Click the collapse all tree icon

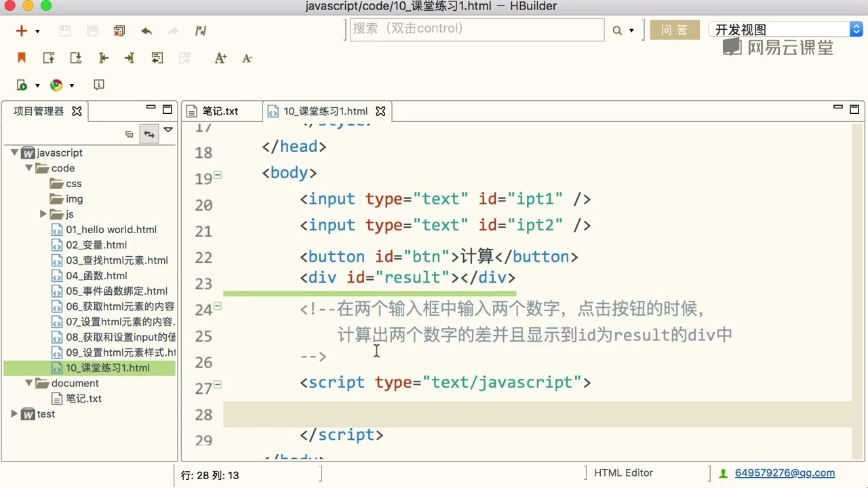coord(130,134)
